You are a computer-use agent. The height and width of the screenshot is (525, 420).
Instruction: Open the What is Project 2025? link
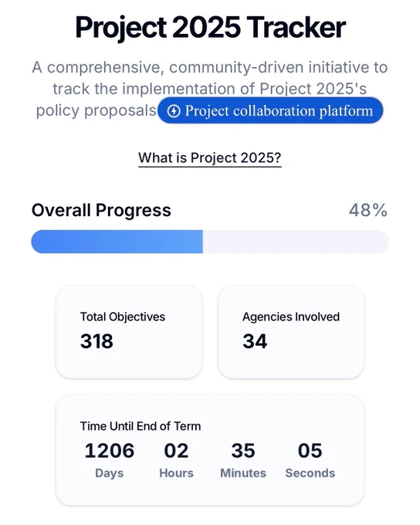[210, 157]
